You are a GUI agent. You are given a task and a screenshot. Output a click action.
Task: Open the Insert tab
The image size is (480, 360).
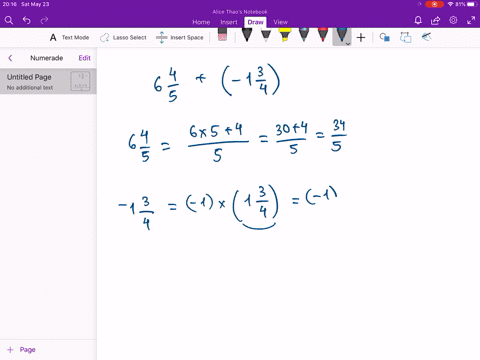click(x=229, y=22)
